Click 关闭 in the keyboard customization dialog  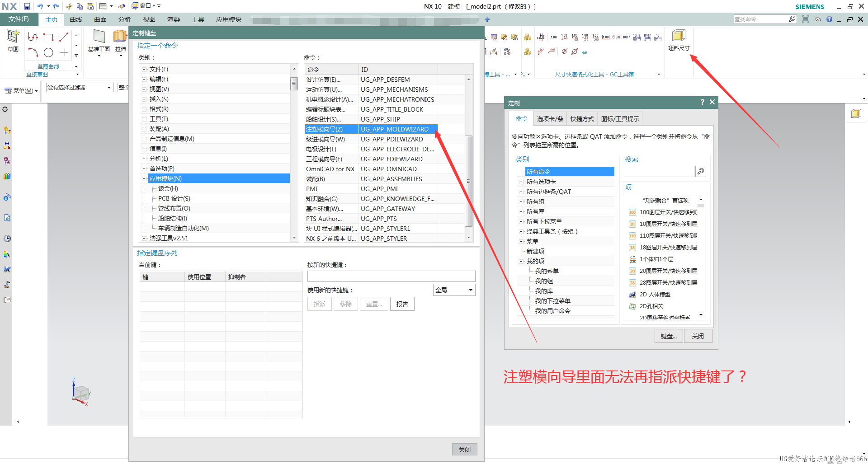pos(464,449)
